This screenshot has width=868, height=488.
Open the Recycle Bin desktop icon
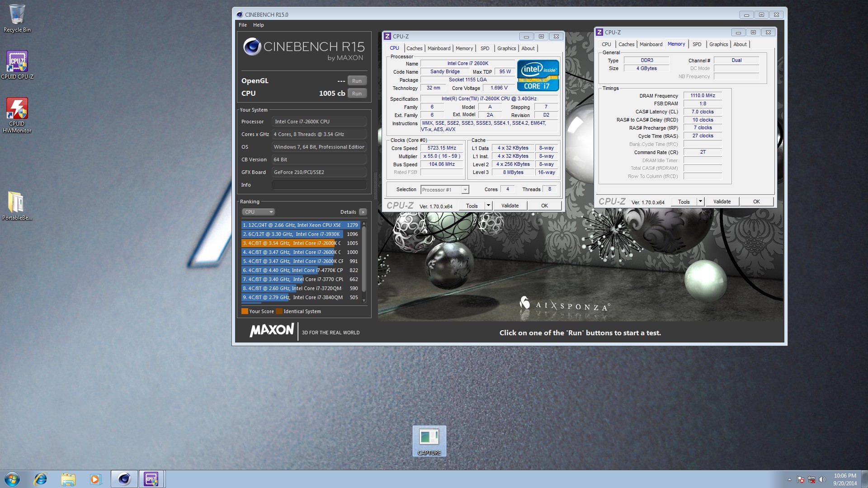[x=17, y=18]
